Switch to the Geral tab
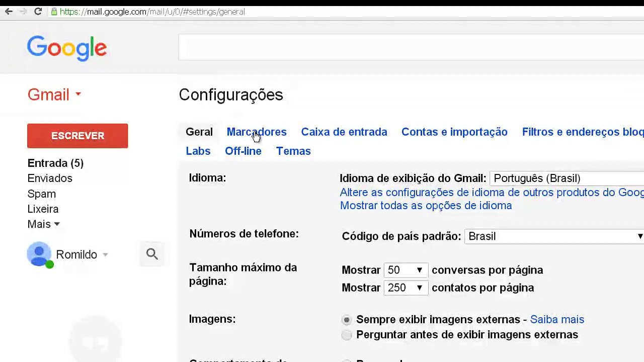This screenshot has height=362, width=644. tap(199, 132)
